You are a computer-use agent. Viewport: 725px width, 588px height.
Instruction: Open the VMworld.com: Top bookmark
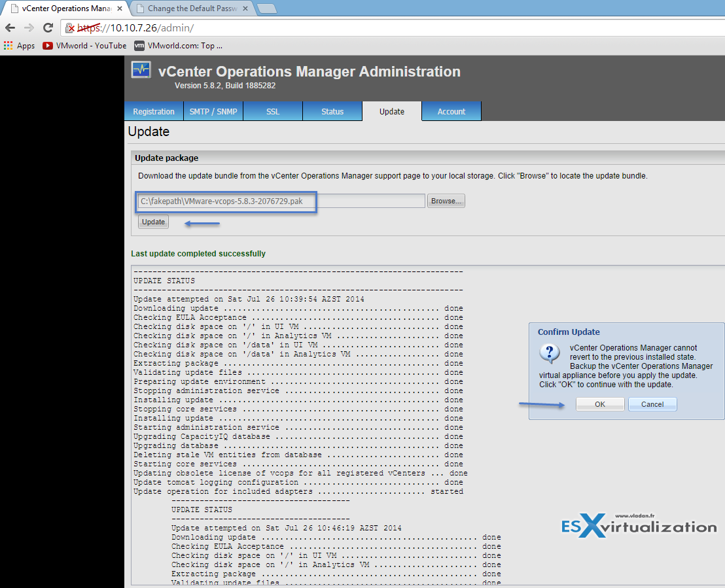point(178,45)
